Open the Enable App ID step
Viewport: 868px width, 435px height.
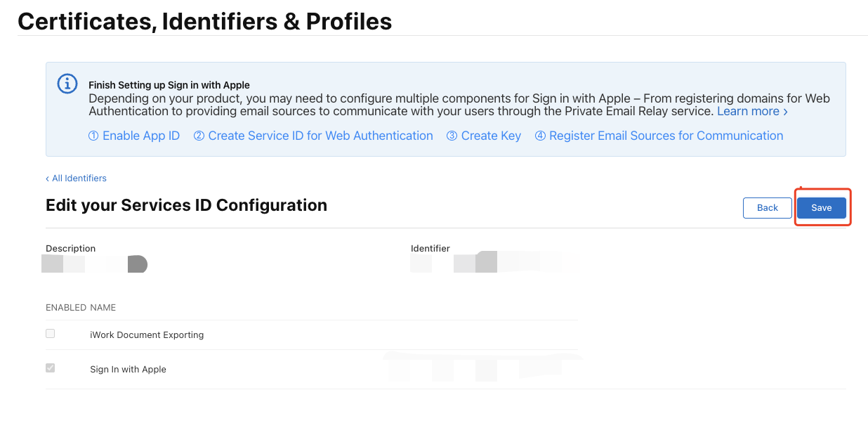pyautogui.click(x=134, y=136)
